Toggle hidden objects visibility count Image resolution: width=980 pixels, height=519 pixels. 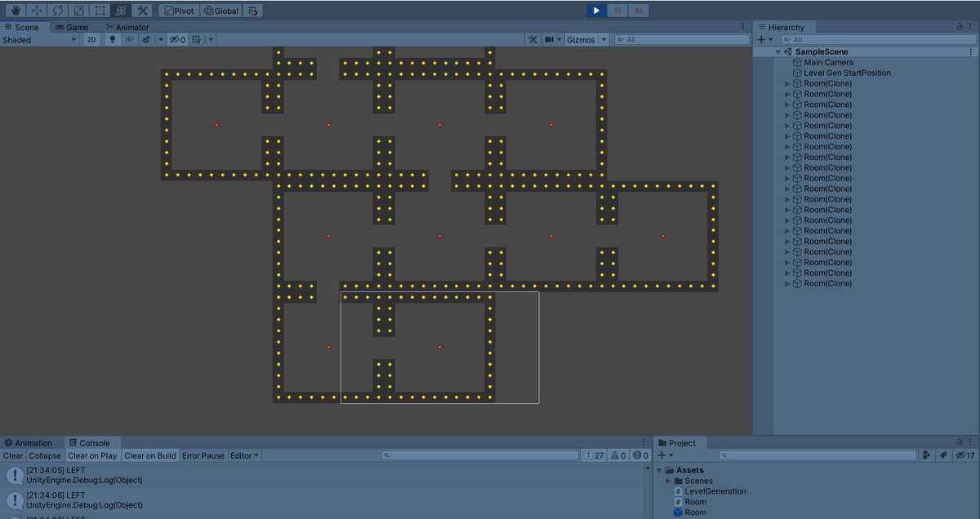click(177, 39)
